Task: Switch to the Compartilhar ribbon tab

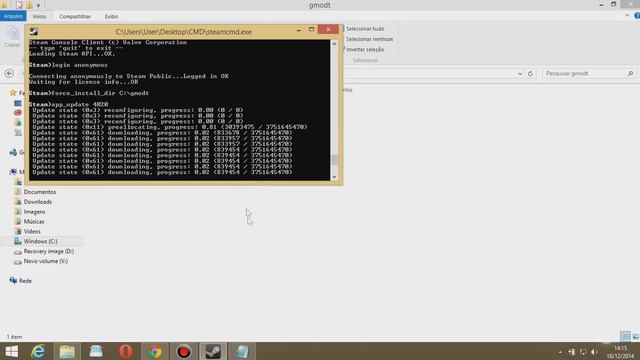Action: tap(75, 16)
